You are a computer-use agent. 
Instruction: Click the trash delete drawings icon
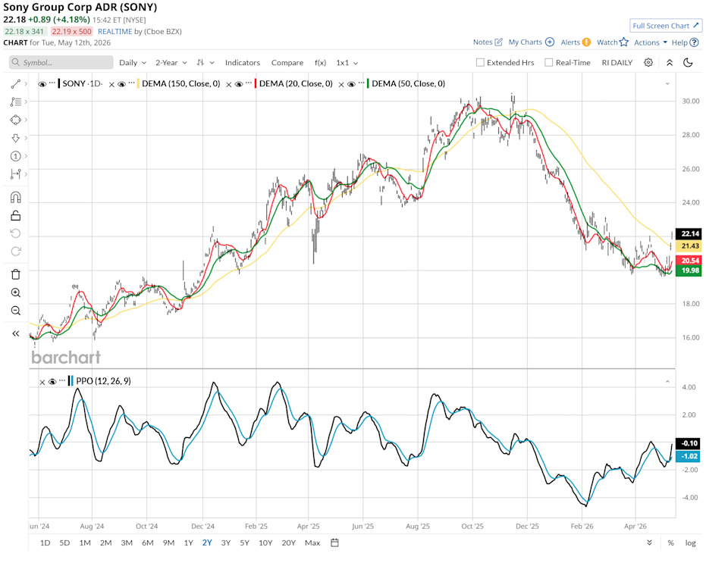pyautogui.click(x=15, y=274)
